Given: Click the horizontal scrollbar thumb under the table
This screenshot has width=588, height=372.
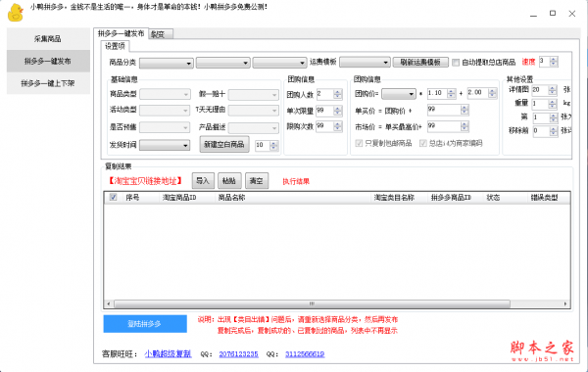Looking at the screenshot, I should point(312,303).
